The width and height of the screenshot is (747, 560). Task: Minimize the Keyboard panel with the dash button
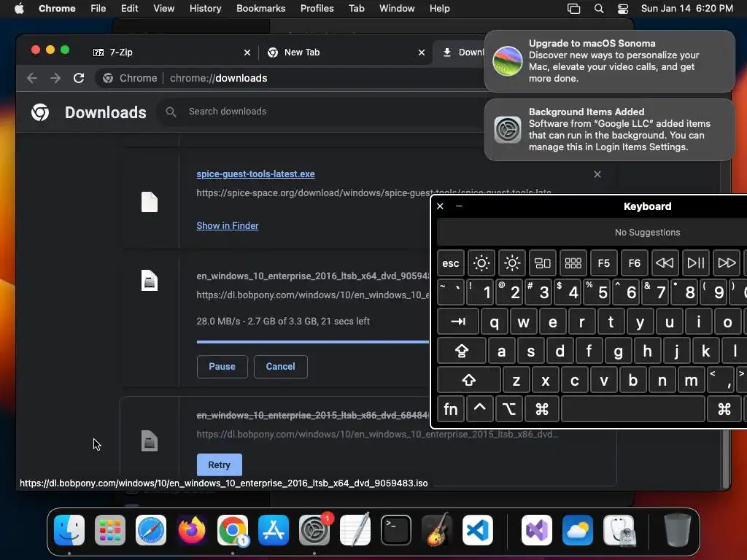459,206
